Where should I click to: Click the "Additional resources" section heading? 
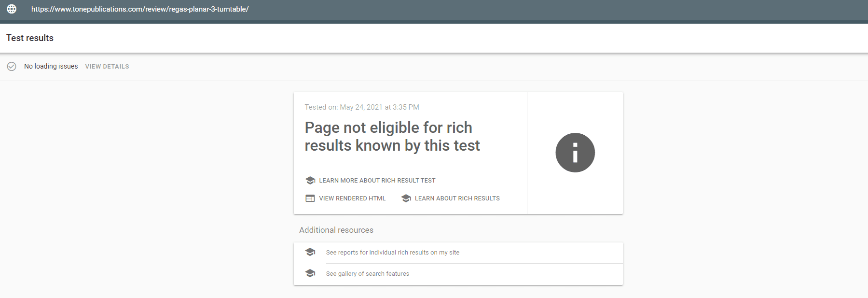(336, 230)
